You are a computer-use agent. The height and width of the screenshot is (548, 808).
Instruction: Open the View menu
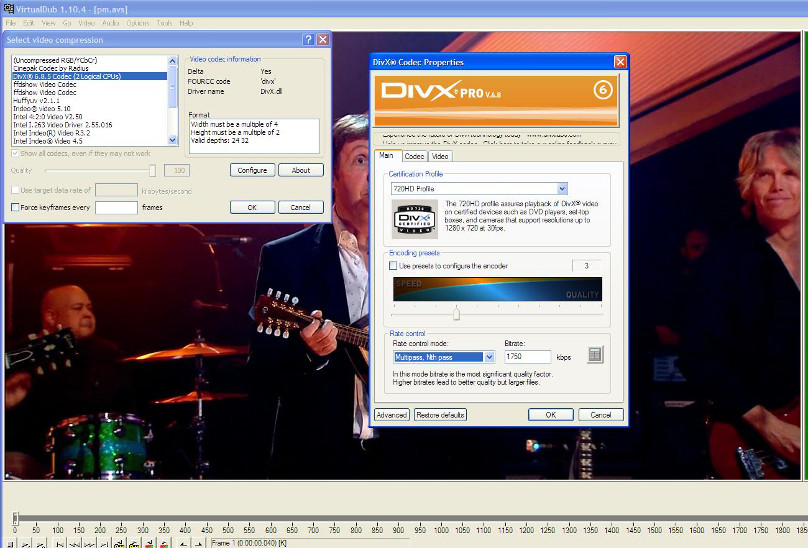click(x=48, y=23)
